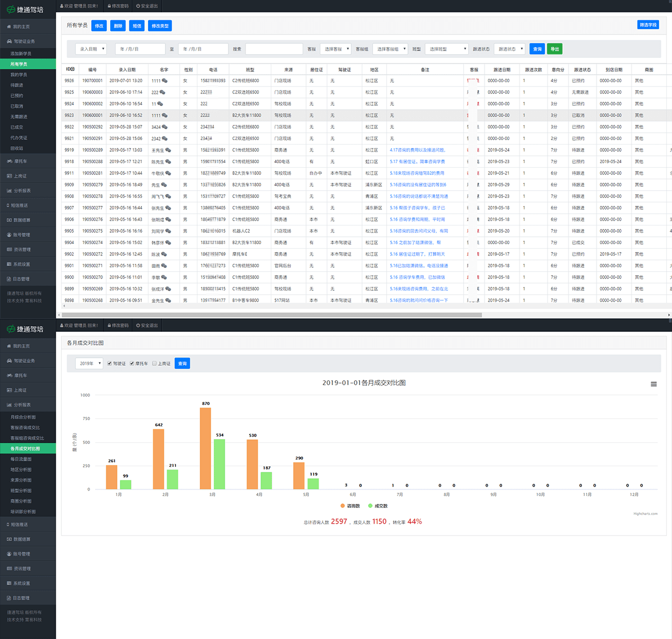672x639 pixels.
Task: Click the WeChat icon beside name 2342
Action: (x=165, y=138)
